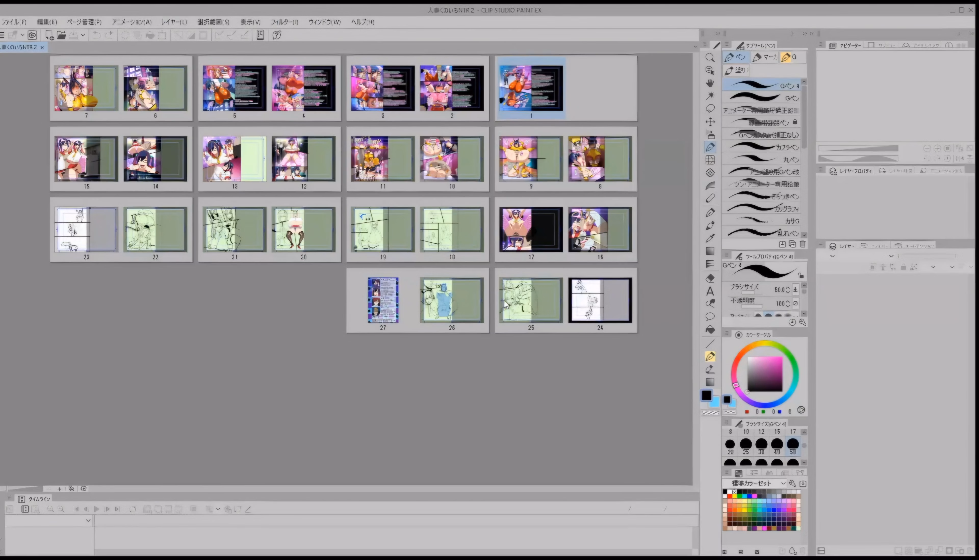Open the ヘルプ(H) menu

click(x=363, y=22)
